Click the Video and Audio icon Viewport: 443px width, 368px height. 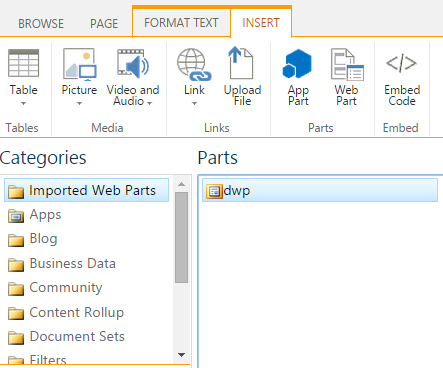[x=133, y=63]
